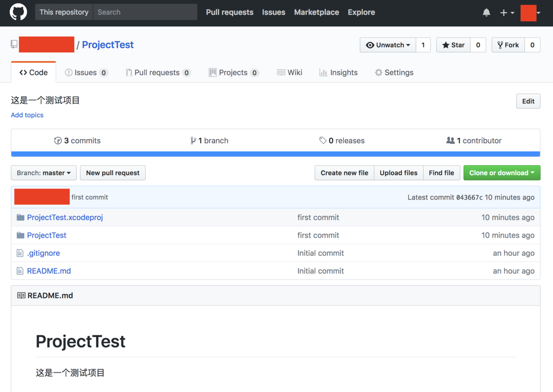Click the Insights tab's graph icon
The height and width of the screenshot is (392, 553).
pos(323,72)
